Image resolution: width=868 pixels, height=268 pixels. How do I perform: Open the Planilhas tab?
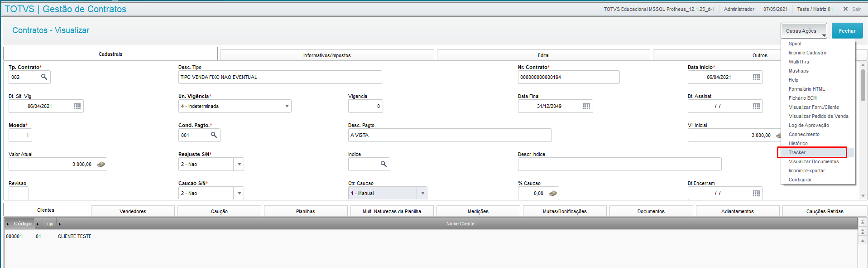pyautogui.click(x=306, y=211)
